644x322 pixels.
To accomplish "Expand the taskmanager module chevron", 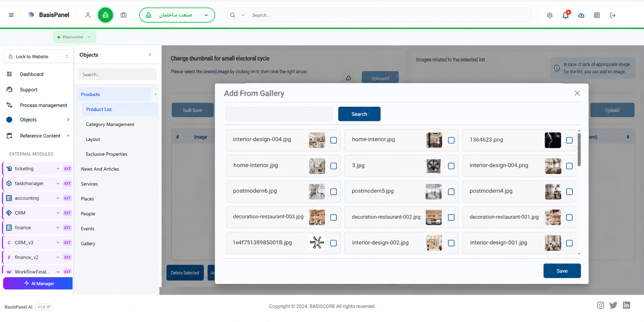I will coord(58,183).
